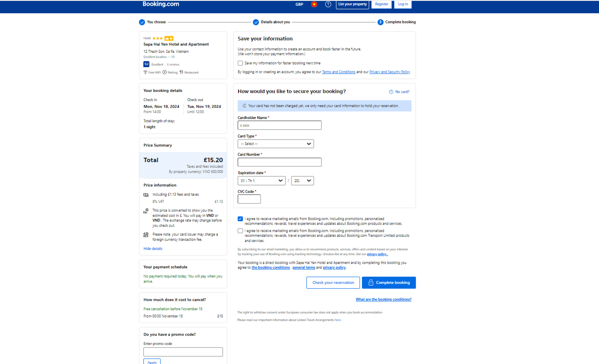Uncheck the Booking.com marketing emails consent
The image size is (599, 364).
click(x=240, y=219)
